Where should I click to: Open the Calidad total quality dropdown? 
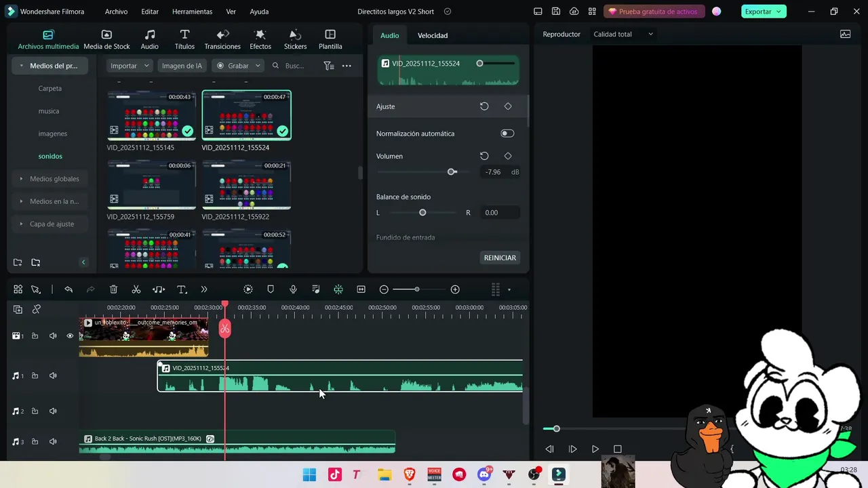[623, 34]
